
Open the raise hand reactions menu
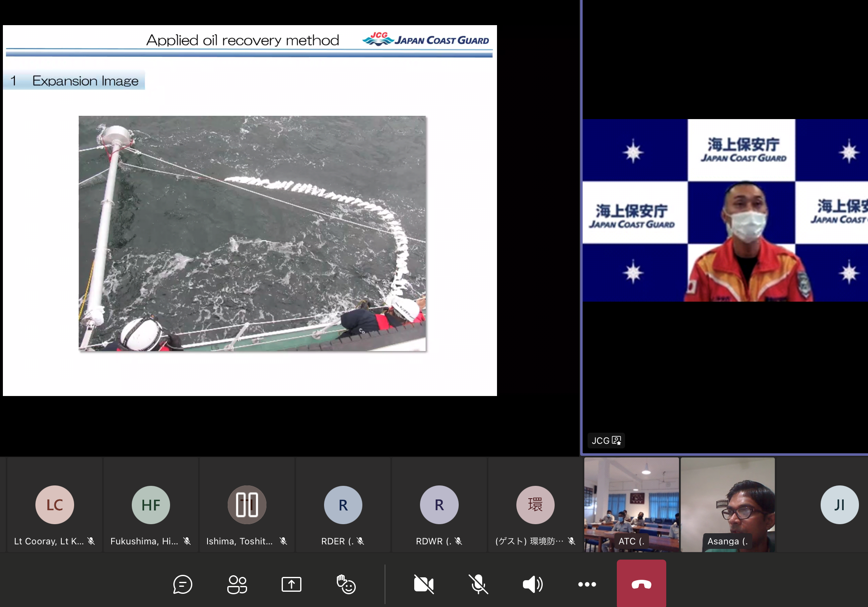tap(346, 584)
